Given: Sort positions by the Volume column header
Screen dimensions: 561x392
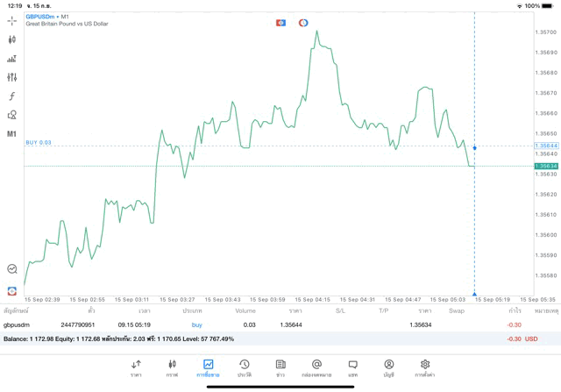Looking at the screenshot, I should point(245,310).
